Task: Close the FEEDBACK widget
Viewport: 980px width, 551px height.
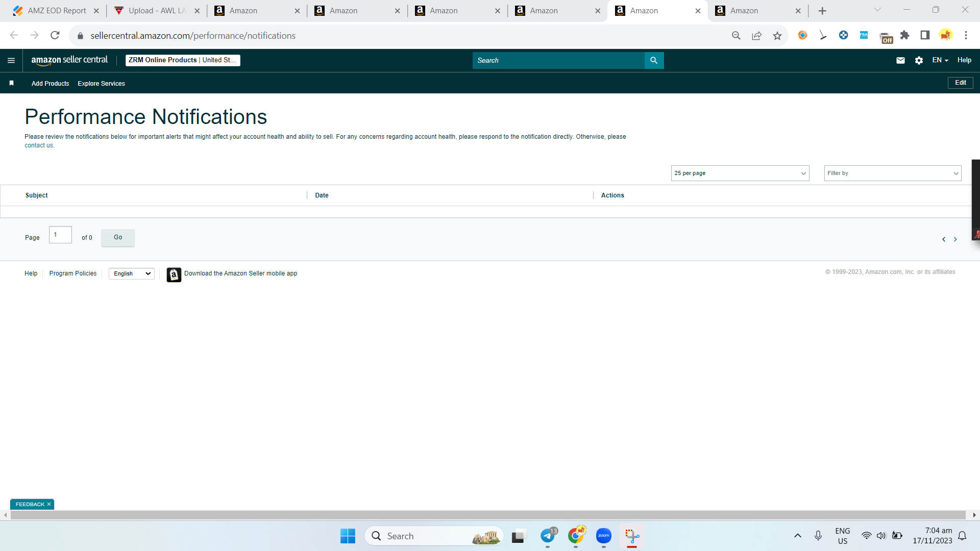Action: pyautogui.click(x=49, y=505)
